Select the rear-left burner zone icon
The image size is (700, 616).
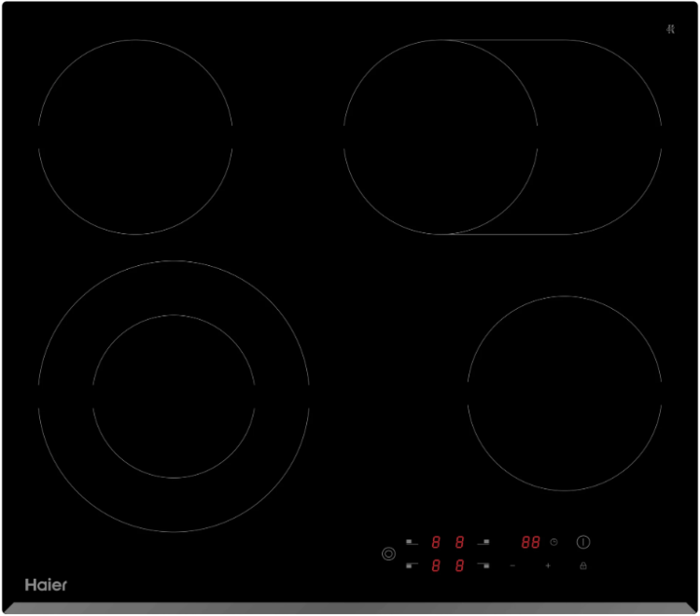point(412,541)
